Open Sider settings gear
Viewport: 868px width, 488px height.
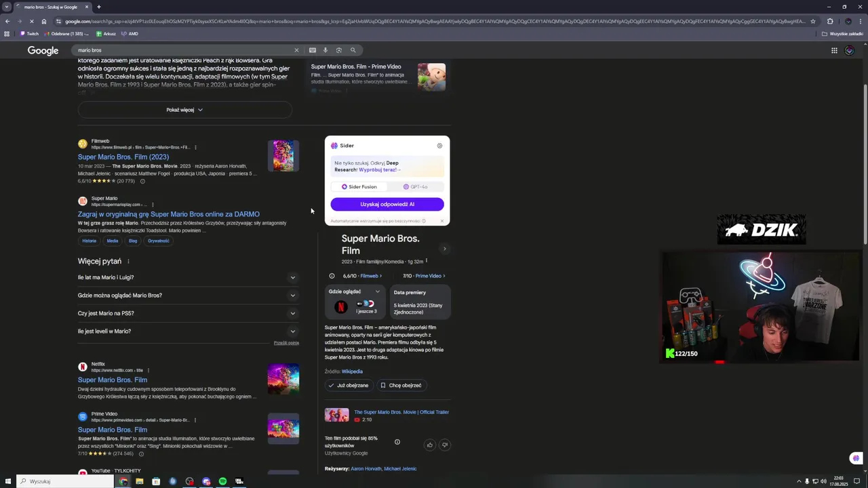click(x=439, y=146)
